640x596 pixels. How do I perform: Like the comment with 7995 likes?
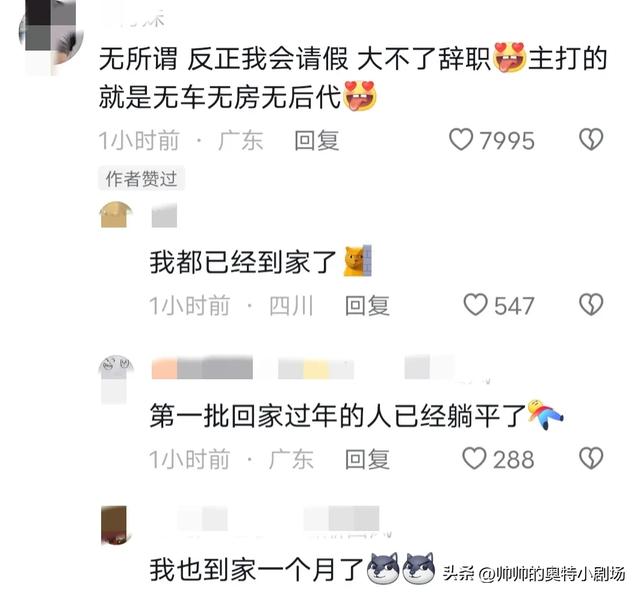[x=461, y=140]
